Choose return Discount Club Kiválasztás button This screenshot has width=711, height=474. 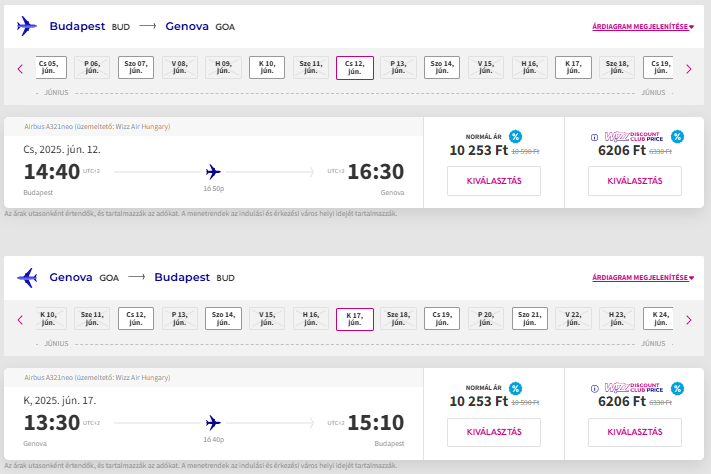click(x=635, y=432)
